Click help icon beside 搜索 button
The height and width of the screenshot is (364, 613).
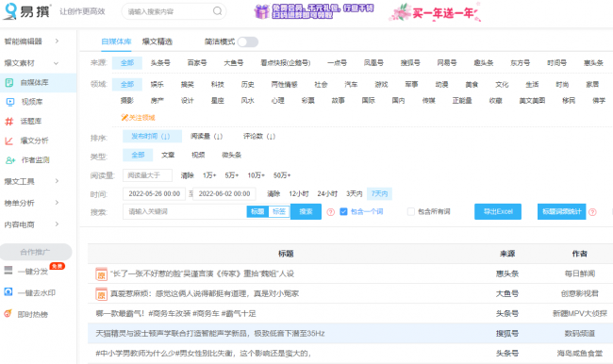point(331,212)
